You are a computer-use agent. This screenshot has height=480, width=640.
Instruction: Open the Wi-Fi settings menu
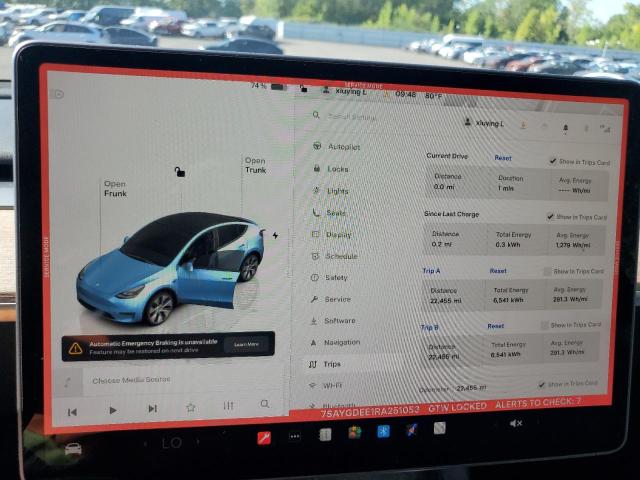click(326, 385)
